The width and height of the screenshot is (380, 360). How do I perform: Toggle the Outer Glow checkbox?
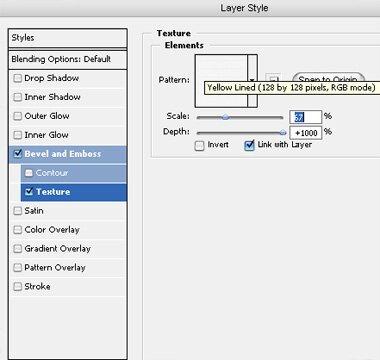[x=17, y=116]
